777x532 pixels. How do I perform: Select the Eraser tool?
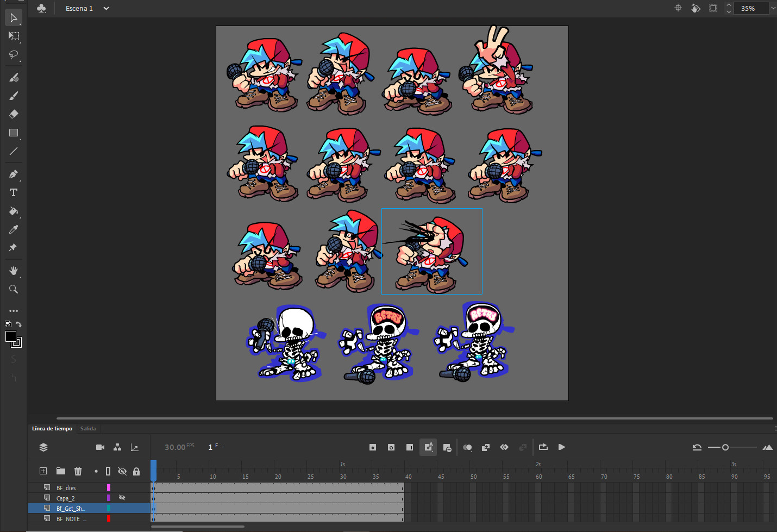(x=14, y=114)
